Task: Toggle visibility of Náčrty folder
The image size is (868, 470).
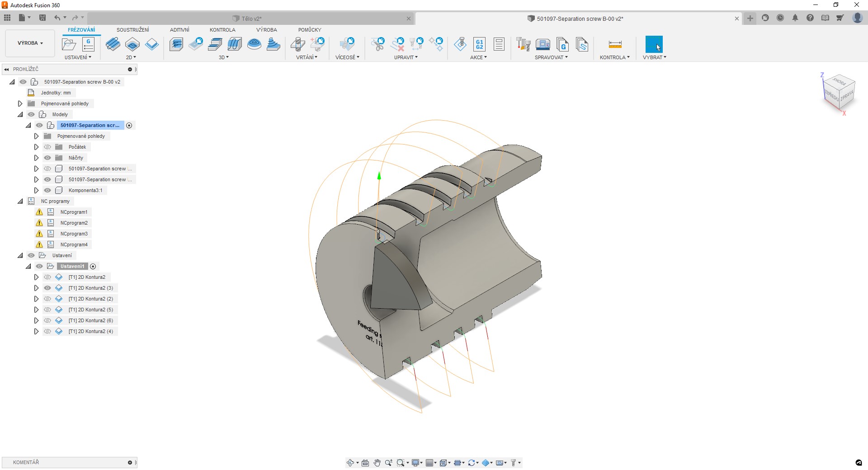Action: 47,158
